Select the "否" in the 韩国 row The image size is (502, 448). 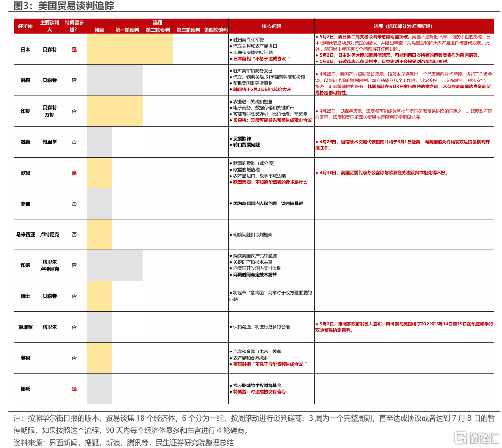[x=74, y=80]
